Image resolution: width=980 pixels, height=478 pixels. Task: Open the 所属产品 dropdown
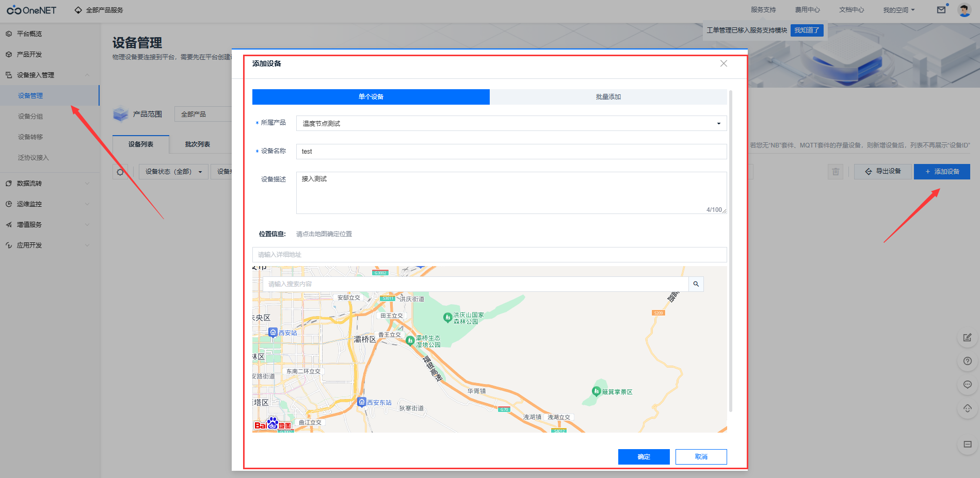click(x=511, y=123)
